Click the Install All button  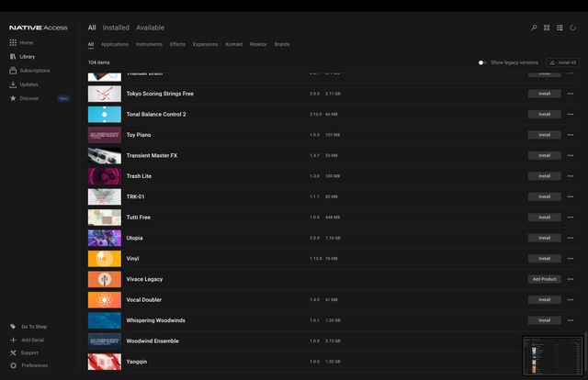pos(563,62)
